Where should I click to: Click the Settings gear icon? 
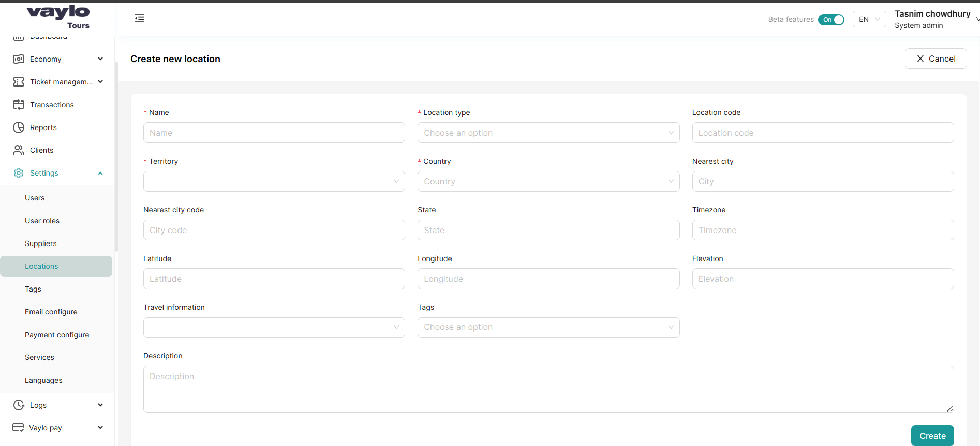pyautogui.click(x=19, y=173)
